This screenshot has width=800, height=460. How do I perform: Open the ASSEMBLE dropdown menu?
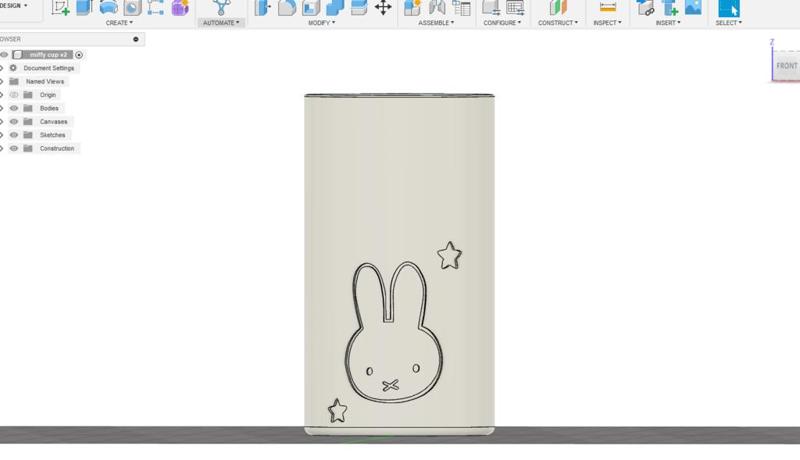[x=436, y=23]
